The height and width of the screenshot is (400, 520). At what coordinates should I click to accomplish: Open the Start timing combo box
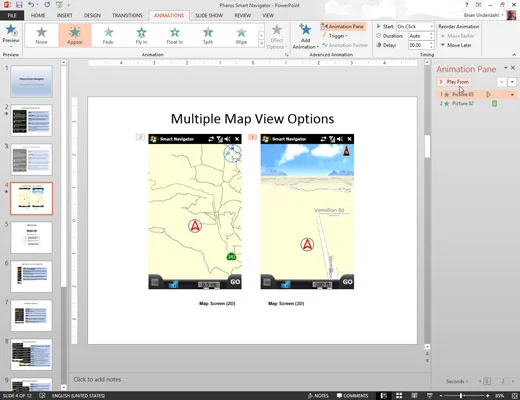415,26
